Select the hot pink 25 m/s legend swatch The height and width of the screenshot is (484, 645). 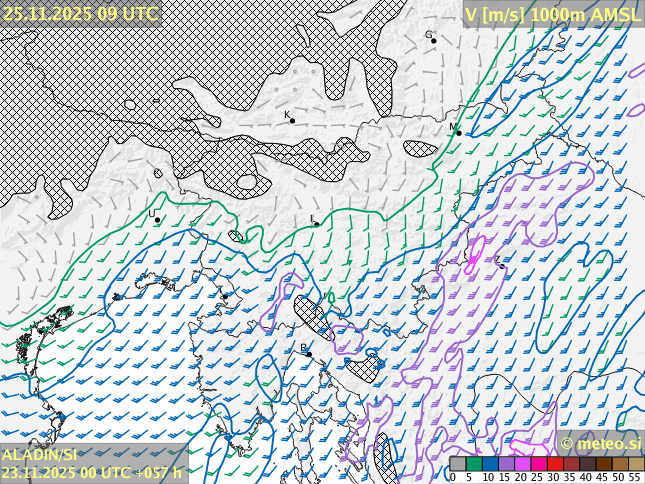pos(538,464)
